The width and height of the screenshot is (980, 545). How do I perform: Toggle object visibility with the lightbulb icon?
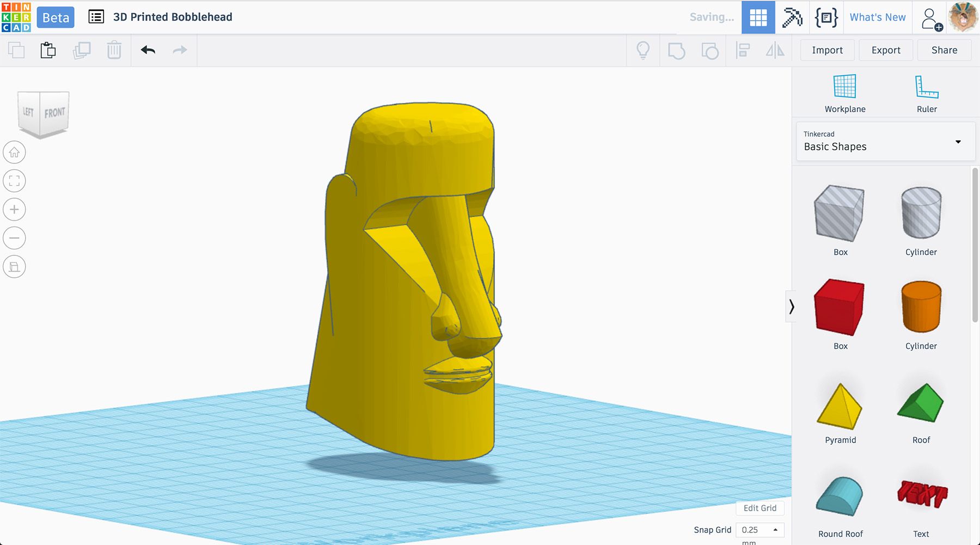(x=643, y=50)
